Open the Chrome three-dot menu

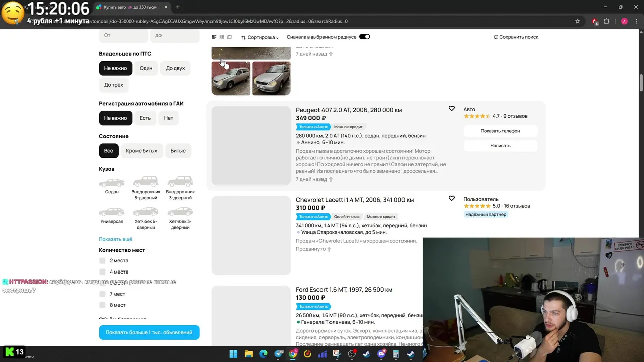tap(637, 21)
